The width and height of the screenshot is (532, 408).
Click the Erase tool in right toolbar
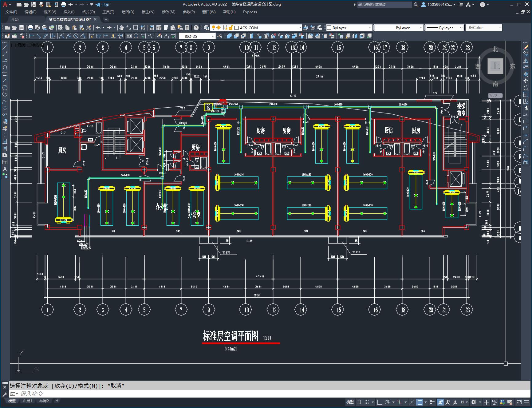point(526,47)
